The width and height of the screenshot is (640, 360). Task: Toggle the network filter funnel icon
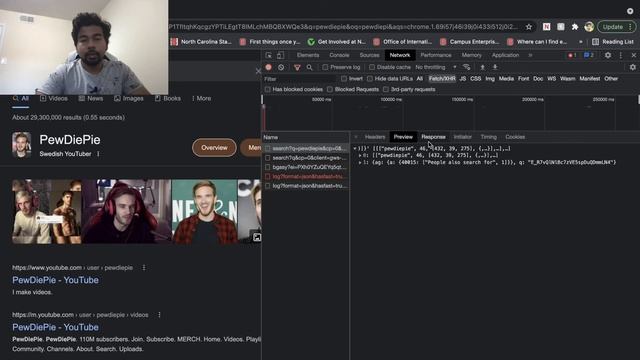[297, 67]
